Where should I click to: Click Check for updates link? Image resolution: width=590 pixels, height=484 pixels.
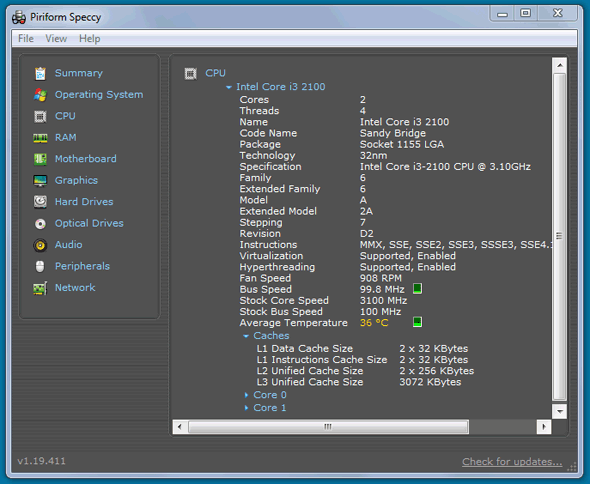point(512,462)
